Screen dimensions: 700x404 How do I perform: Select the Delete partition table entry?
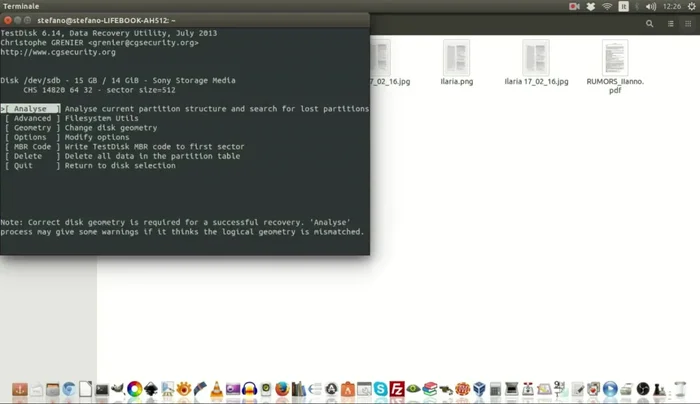click(x=32, y=156)
